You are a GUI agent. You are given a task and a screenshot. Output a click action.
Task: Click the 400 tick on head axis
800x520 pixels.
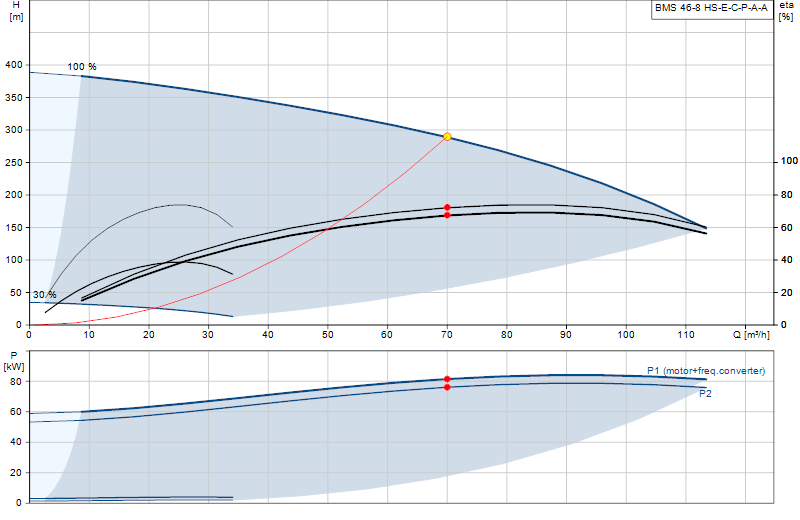click(14, 65)
